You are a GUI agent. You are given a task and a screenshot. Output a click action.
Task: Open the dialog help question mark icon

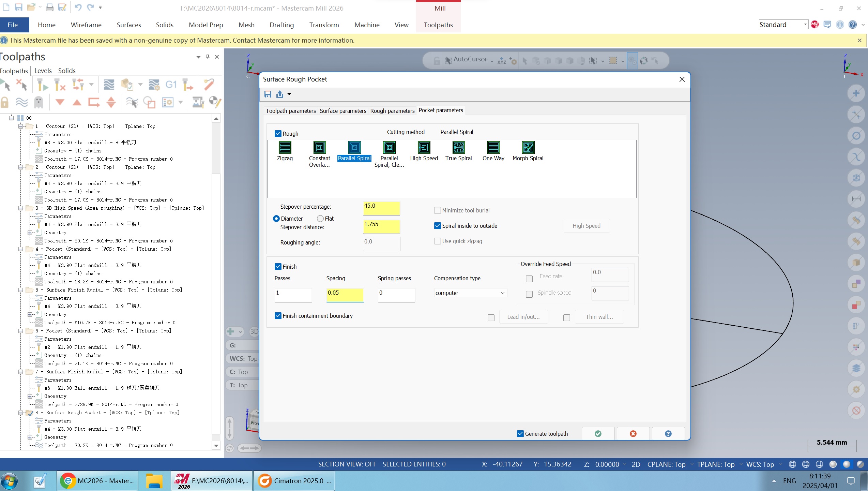668,433
